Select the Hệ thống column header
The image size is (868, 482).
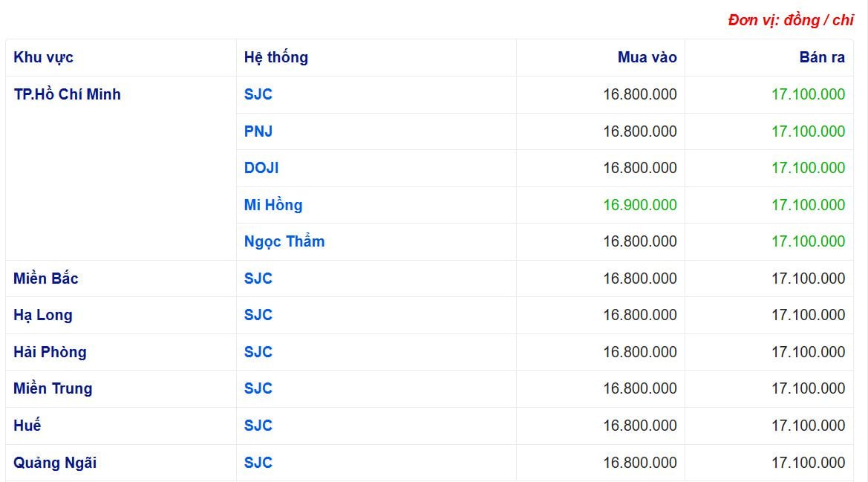[275, 57]
